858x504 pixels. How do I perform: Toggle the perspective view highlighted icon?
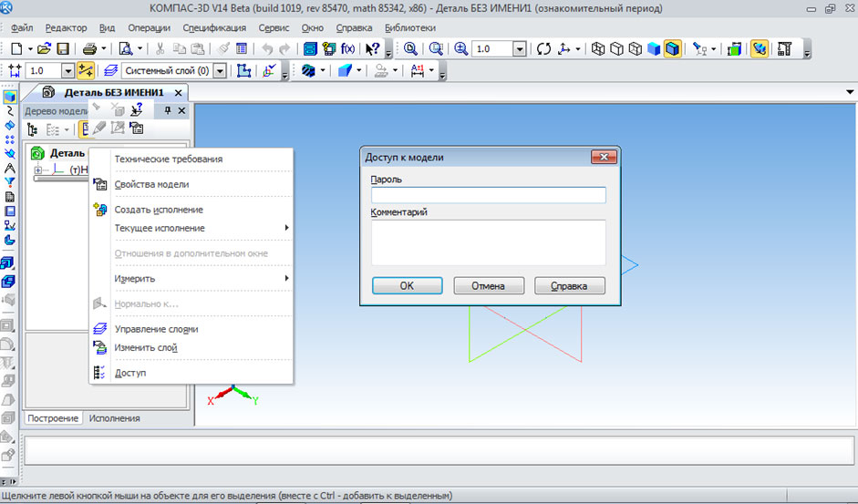pos(759,48)
